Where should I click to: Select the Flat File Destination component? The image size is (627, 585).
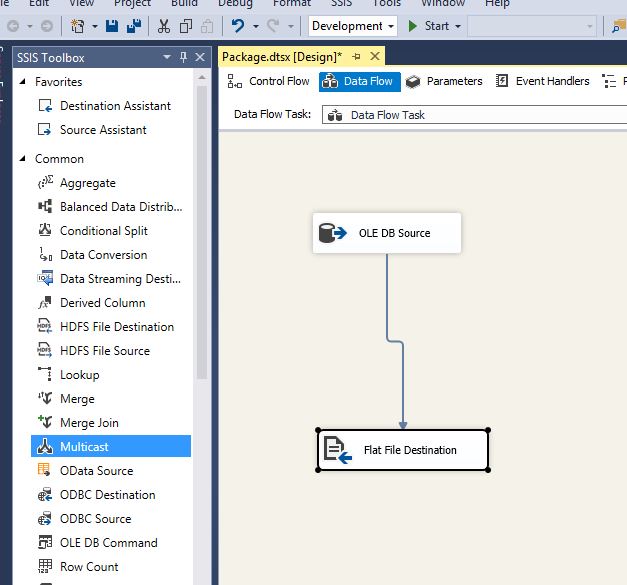point(403,450)
